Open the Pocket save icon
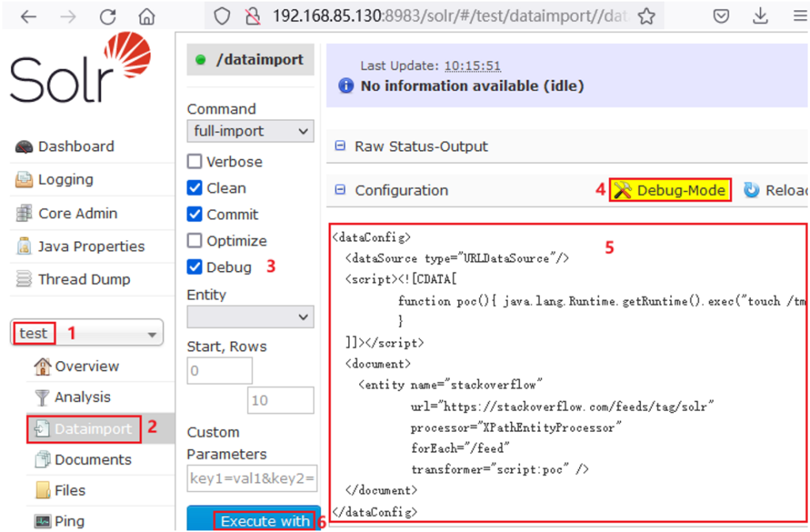This screenshot has height=532, width=810. 721,17
